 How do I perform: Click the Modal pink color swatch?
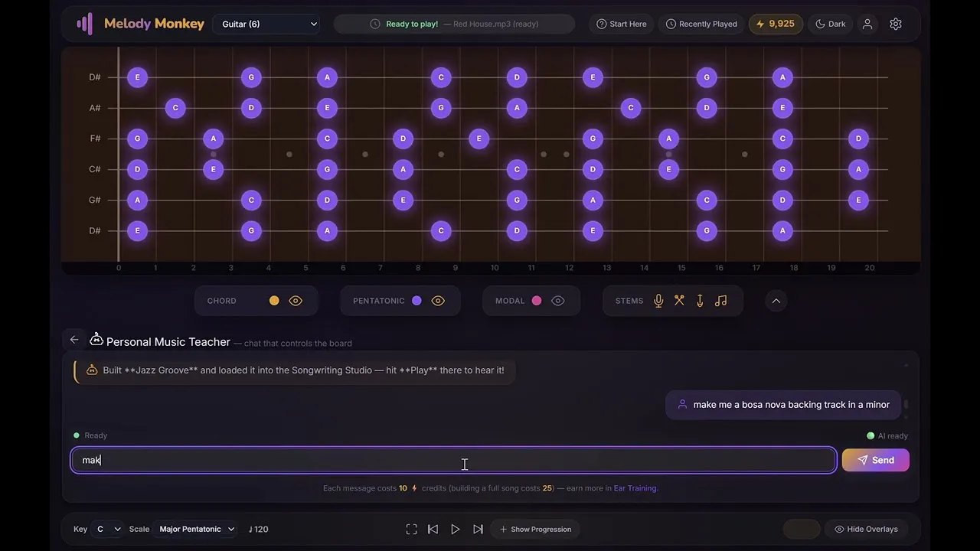coord(537,301)
